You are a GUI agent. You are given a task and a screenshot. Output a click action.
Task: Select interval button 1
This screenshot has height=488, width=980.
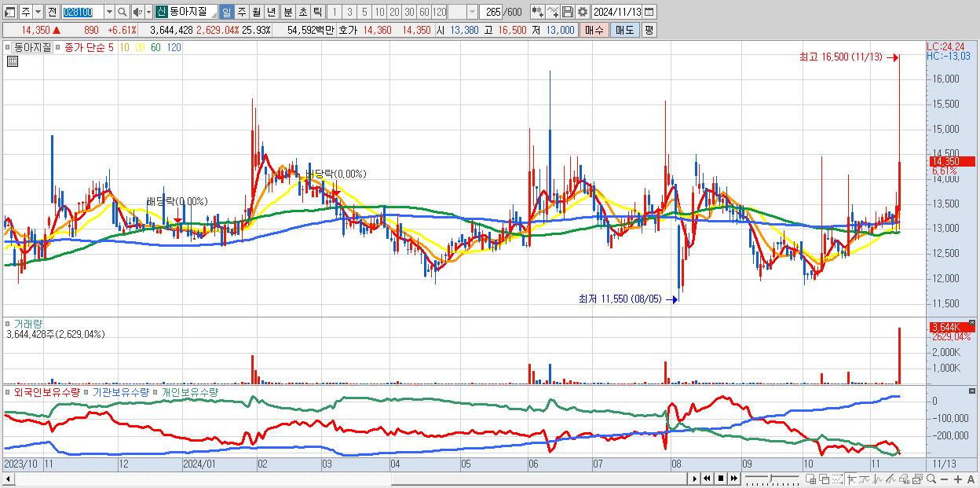(334, 12)
